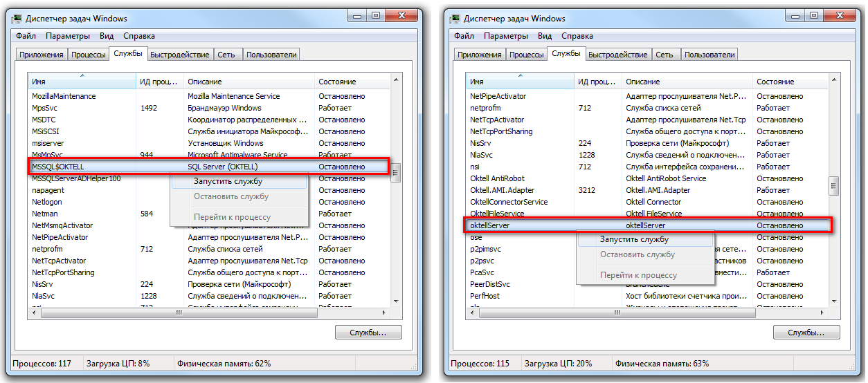Viewport: 868px width, 383px height.
Task: Open Пользователи tab in right window
Action: (709, 55)
